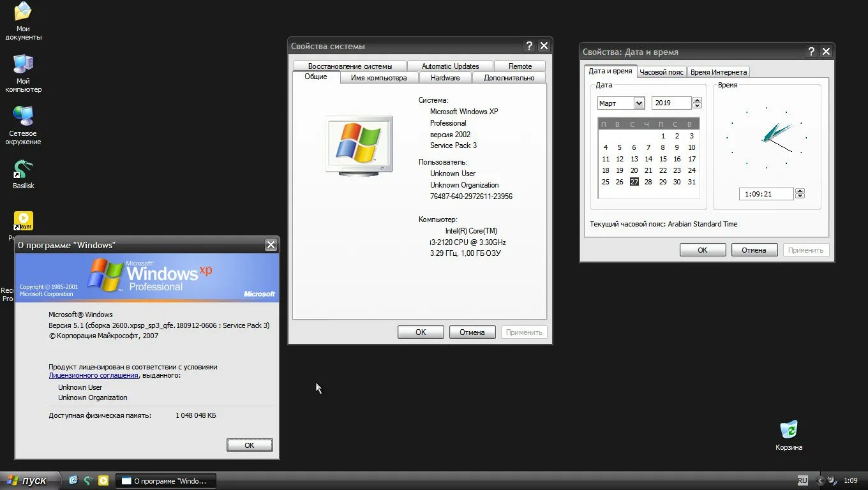This screenshot has width=868, height=490.
Task: Close the Свойства: Дата и время window
Action: tap(826, 52)
